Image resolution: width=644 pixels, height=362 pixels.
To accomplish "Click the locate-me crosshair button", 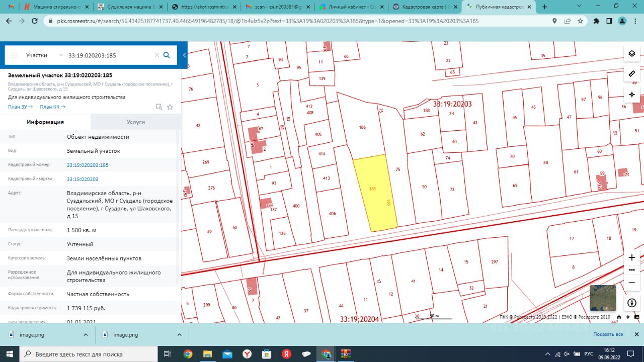I will [x=632, y=95].
